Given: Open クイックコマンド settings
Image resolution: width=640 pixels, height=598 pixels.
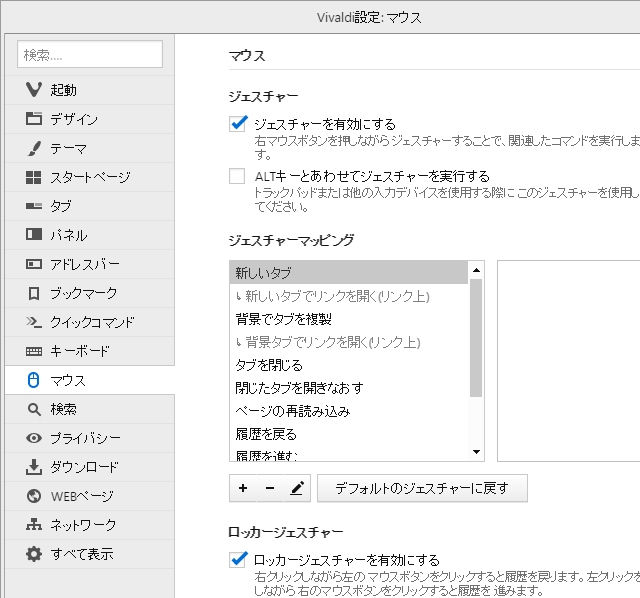Looking at the screenshot, I should 90,322.
